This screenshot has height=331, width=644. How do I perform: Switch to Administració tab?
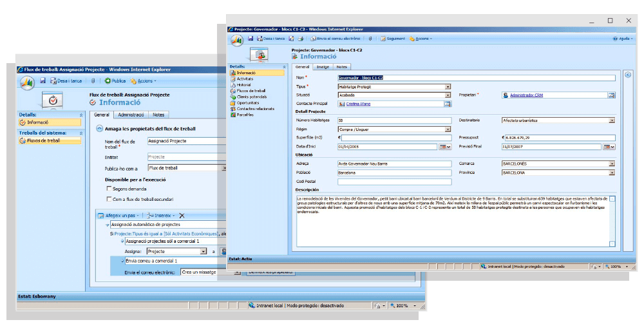[x=131, y=115]
